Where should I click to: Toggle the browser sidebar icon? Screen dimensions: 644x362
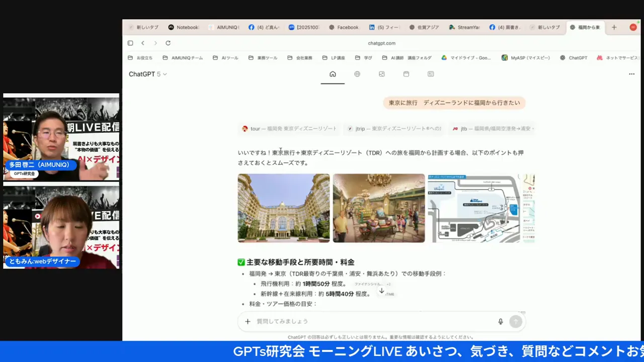130,43
